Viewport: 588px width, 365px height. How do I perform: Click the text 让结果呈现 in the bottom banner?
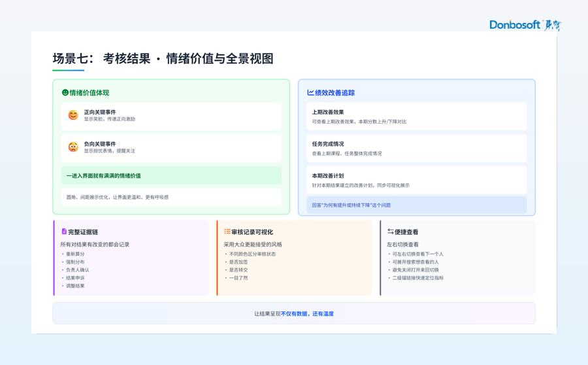click(267, 313)
